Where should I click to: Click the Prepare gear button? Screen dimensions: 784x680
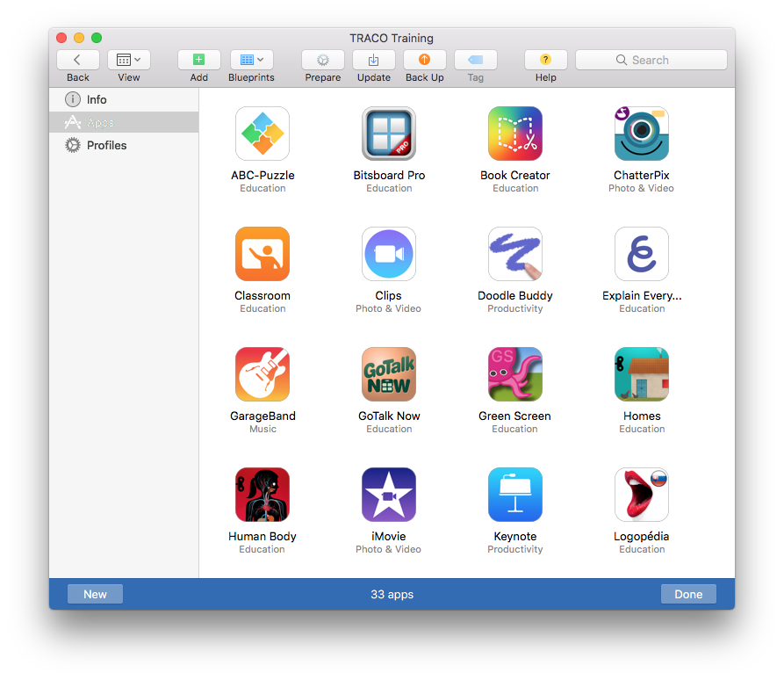coord(323,60)
